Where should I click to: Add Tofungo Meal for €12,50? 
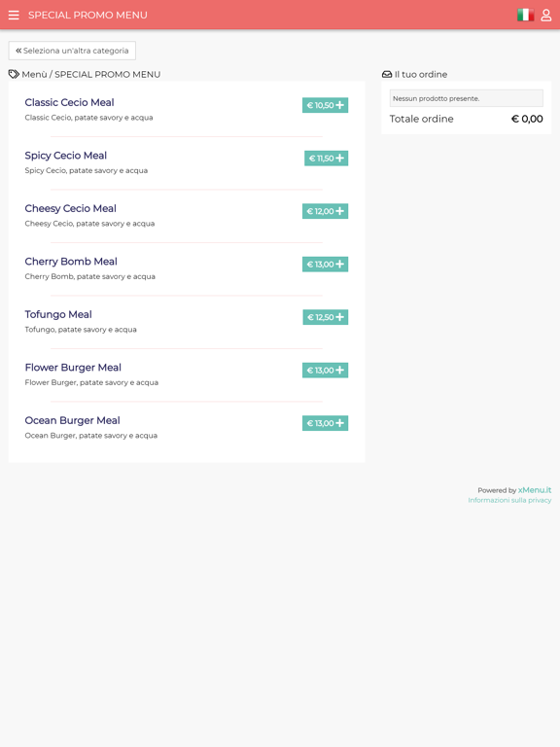(326, 317)
